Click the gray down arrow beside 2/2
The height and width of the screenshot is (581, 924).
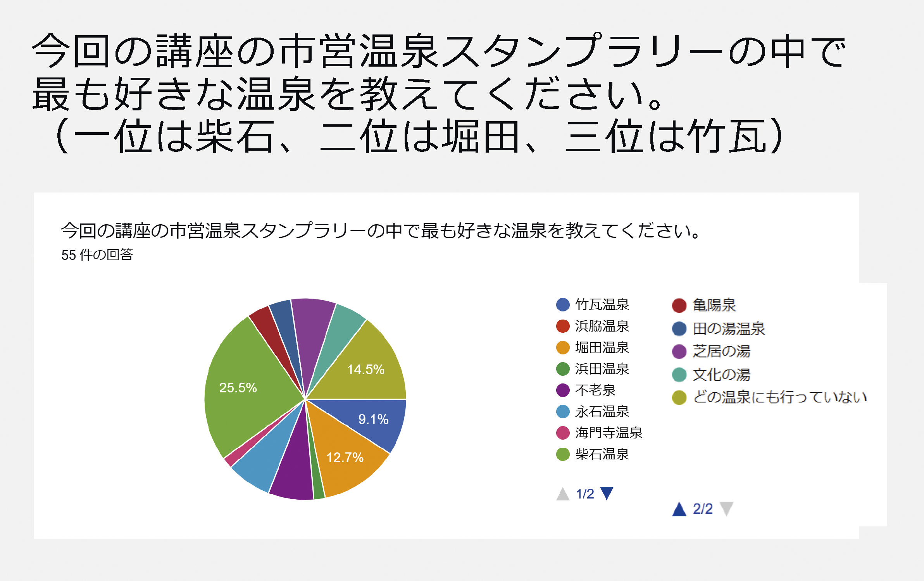point(726,509)
